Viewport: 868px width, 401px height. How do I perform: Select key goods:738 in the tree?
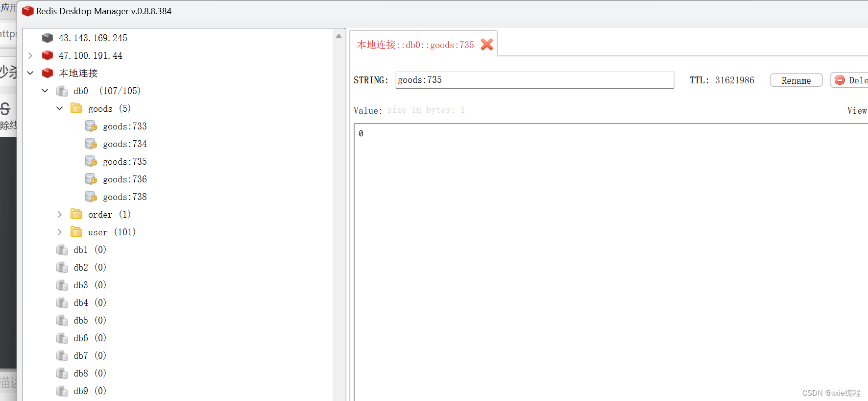(125, 197)
